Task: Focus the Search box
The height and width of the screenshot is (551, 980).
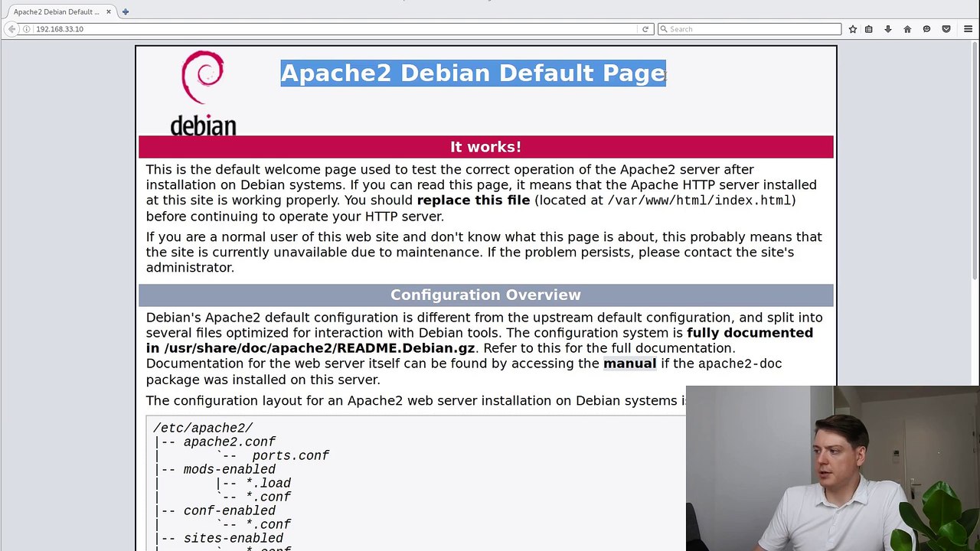Action: coord(750,29)
